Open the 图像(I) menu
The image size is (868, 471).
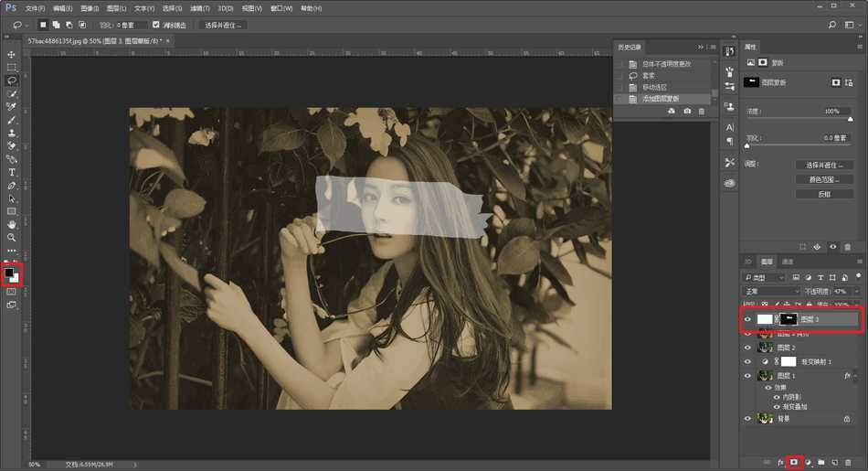tap(90, 8)
